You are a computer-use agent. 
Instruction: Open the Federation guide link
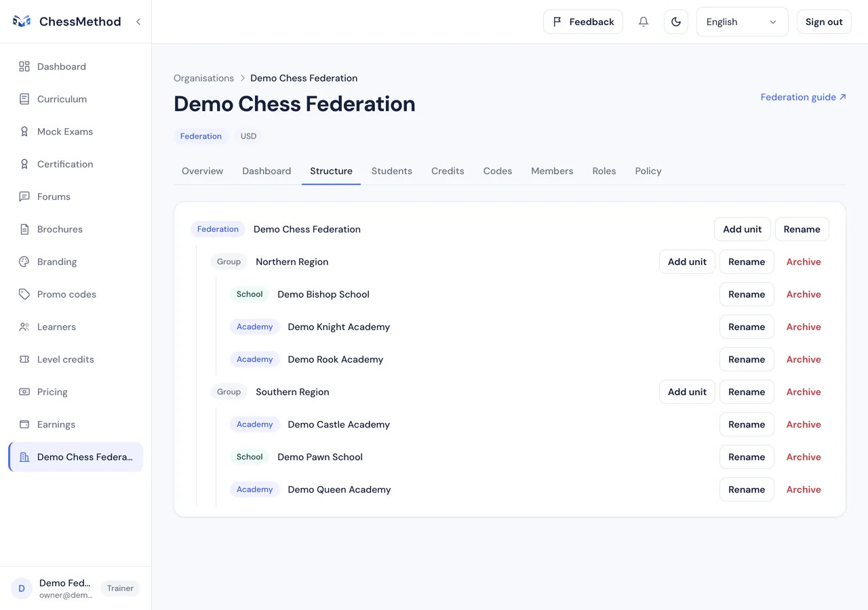(803, 97)
